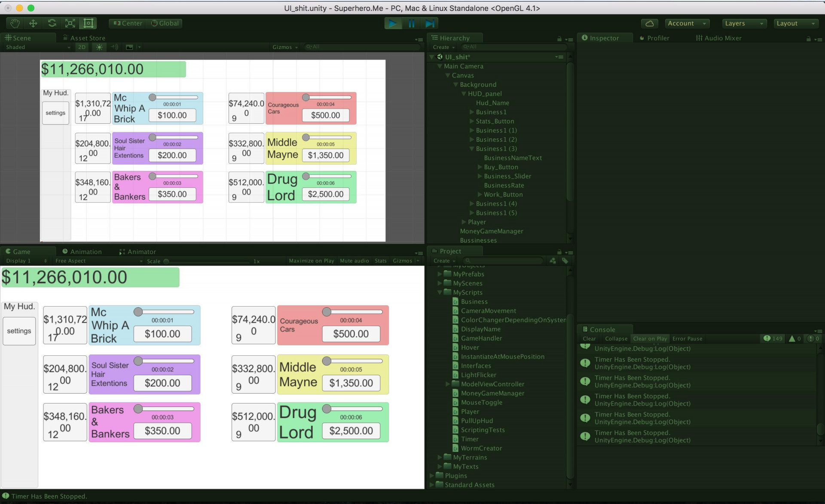Click the settings button in Game view
Viewport: 825px width, 504px height.
19,331
